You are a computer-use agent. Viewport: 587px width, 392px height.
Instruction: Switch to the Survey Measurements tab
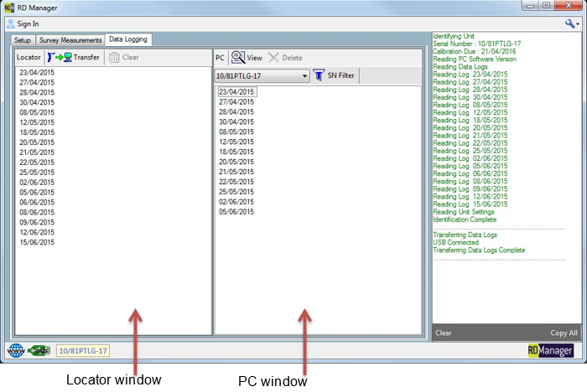pyautogui.click(x=70, y=40)
